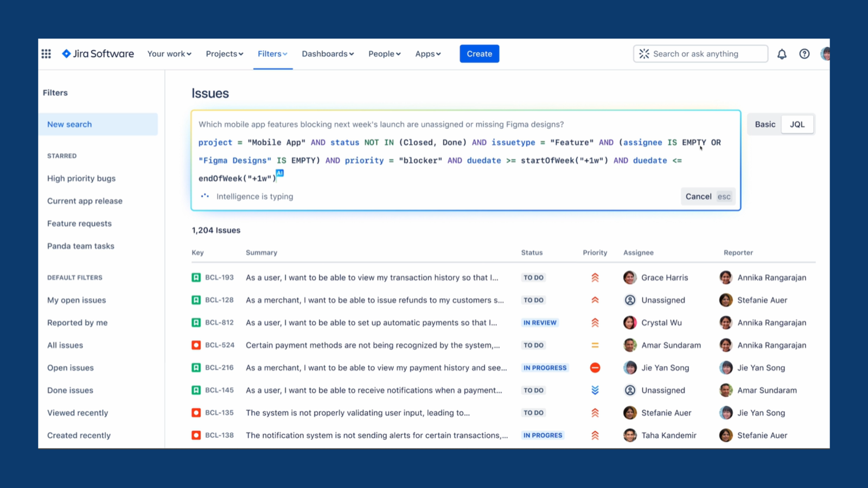Viewport: 868px width, 488px height.
Task: Expand the Your work dropdown
Action: coord(169,54)
